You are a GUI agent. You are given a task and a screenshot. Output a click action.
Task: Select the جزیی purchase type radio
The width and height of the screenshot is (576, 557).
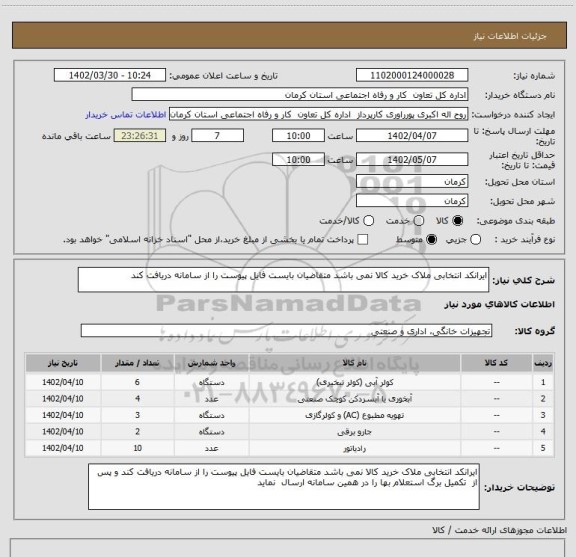pyautogui.click(x=476, y=240)
